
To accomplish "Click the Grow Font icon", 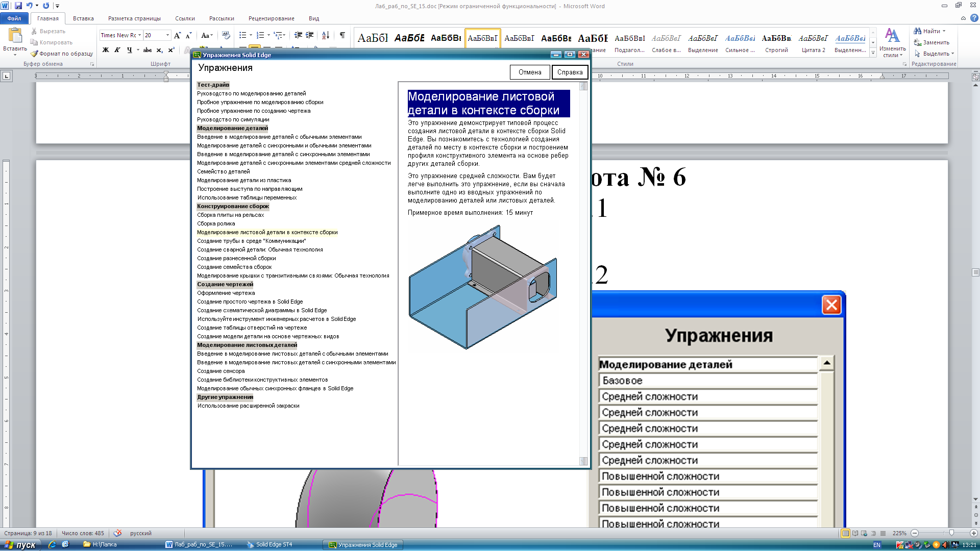I will 177,35.
